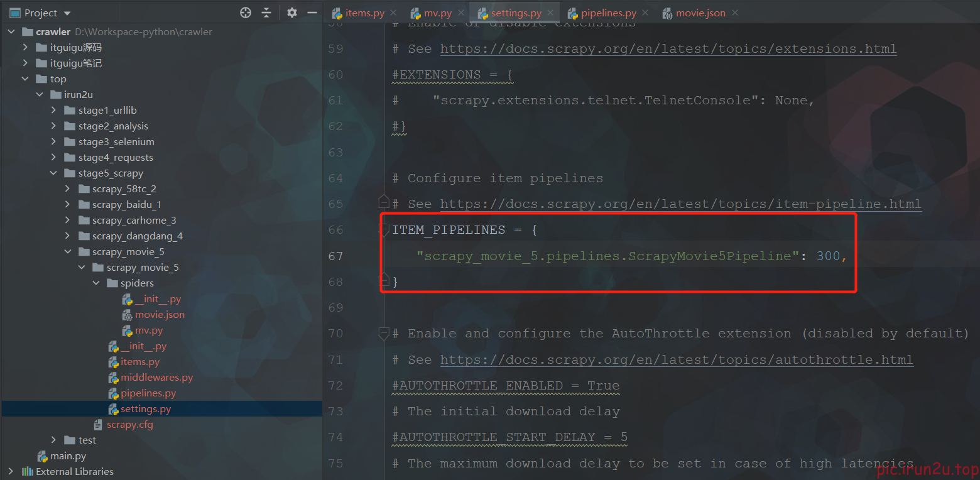The width and height of the screenshot is (980, 480).
Task: Fold the ITEM_PIPELINES code block
Action: (383, 230)
